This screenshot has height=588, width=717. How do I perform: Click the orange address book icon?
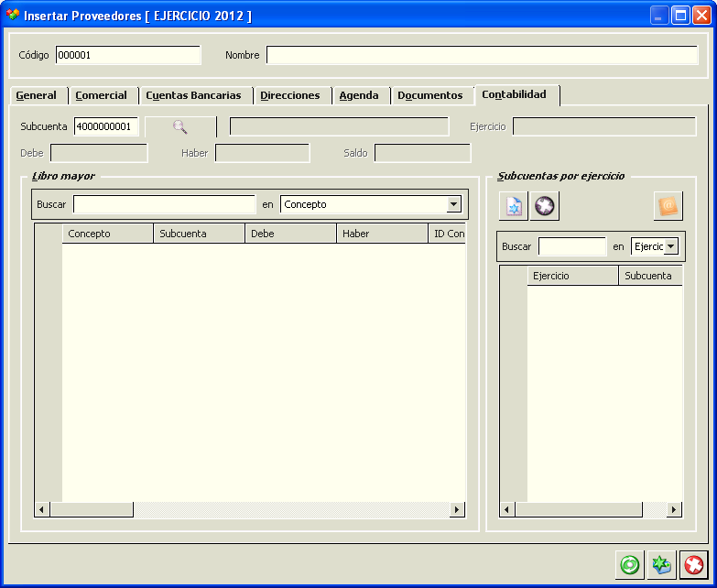point(668,206)
